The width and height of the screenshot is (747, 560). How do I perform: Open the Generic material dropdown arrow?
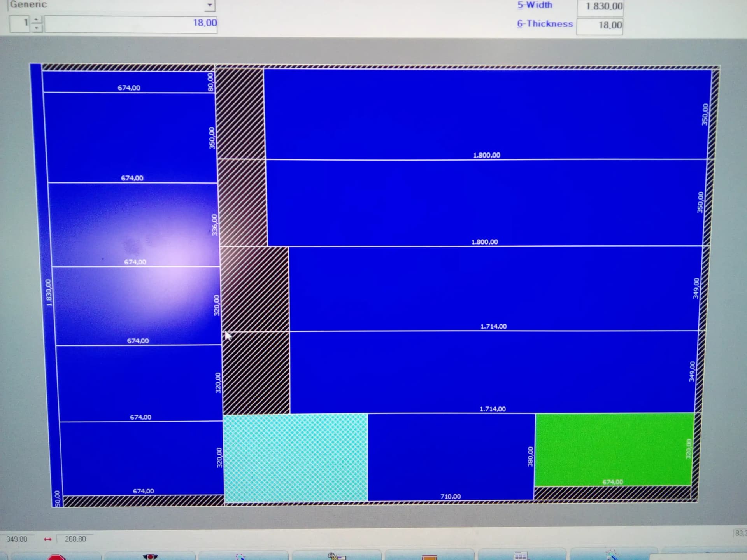click(209, 5)
